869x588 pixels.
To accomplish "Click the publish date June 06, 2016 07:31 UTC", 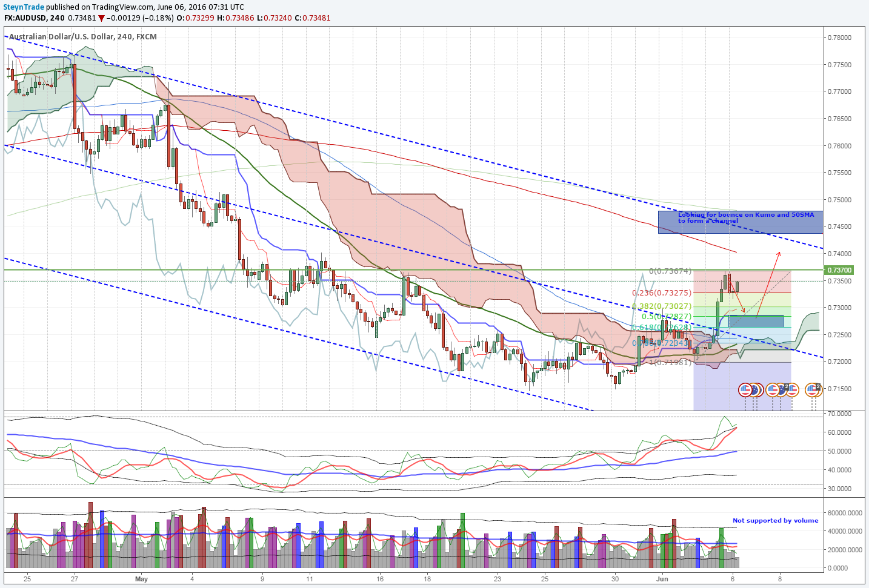I will click(200, 7).
